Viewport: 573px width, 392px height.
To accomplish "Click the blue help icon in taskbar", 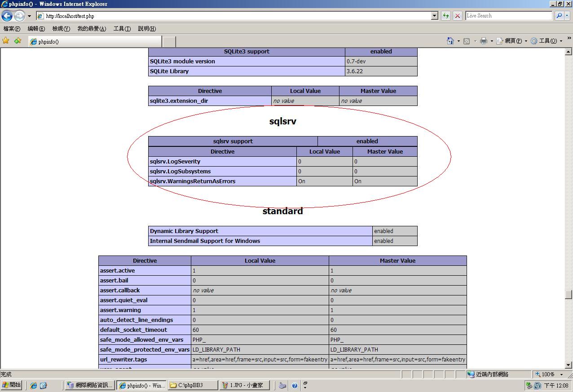I will coord(295,385).
